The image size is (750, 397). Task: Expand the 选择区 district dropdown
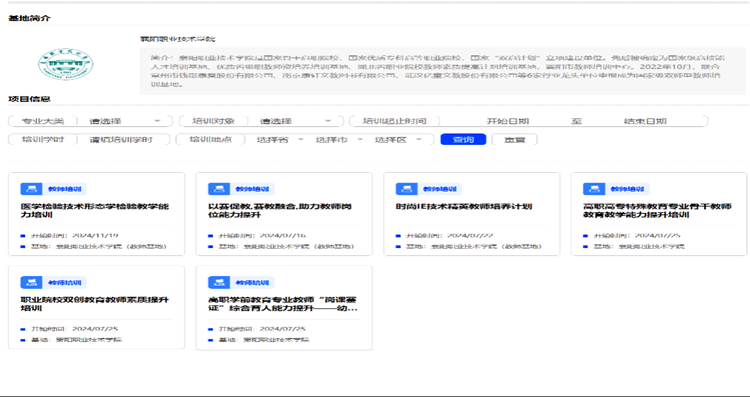(398, 140)
